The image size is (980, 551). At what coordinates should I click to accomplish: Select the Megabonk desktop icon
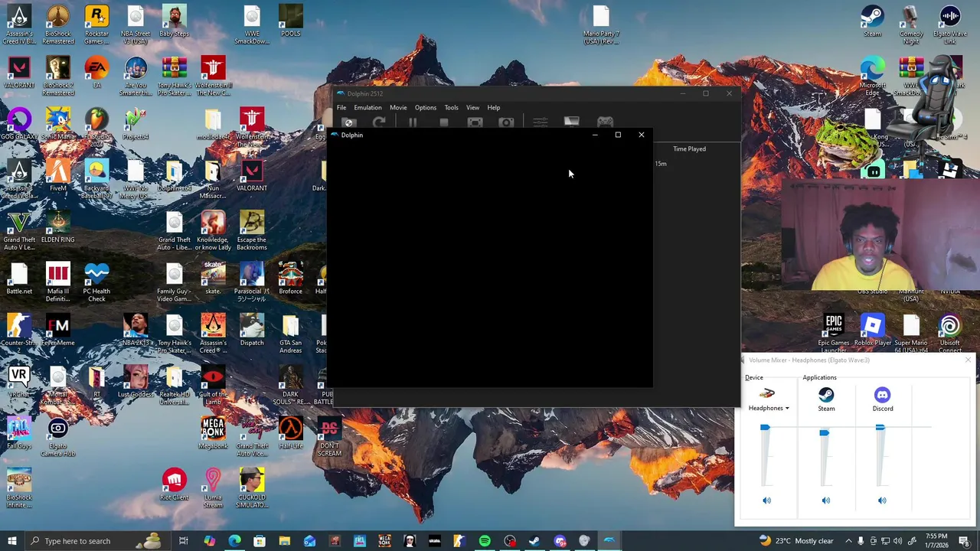click(x=213, y=433)
